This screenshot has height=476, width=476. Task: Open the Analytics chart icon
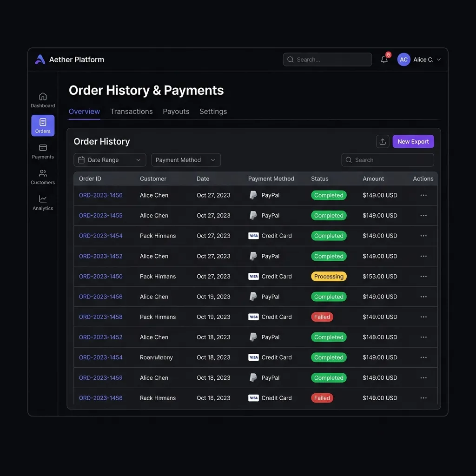(x=43, y=199)
